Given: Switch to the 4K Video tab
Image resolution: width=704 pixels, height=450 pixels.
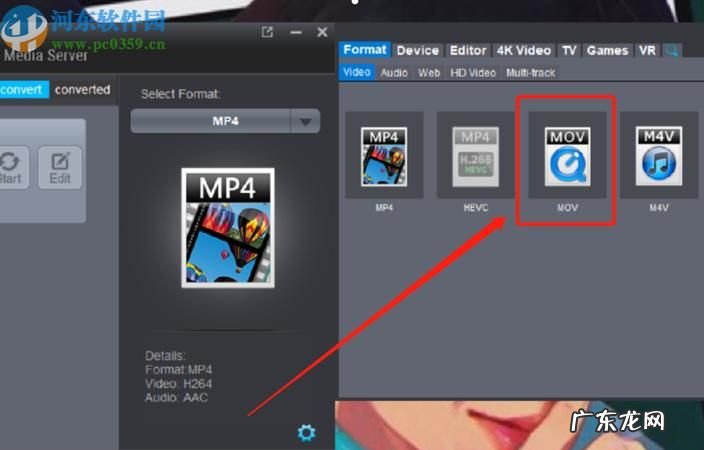Looking at the screenshot, I should (523, 50).
